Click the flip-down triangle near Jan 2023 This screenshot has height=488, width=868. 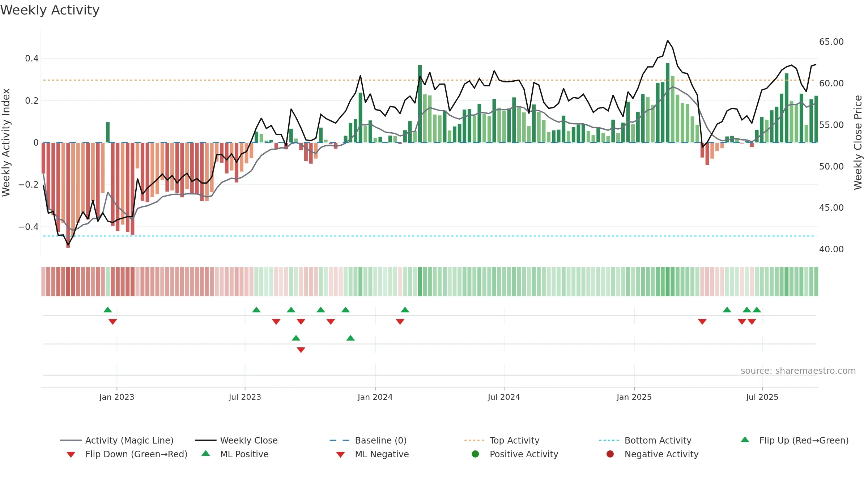pos(112,322)
